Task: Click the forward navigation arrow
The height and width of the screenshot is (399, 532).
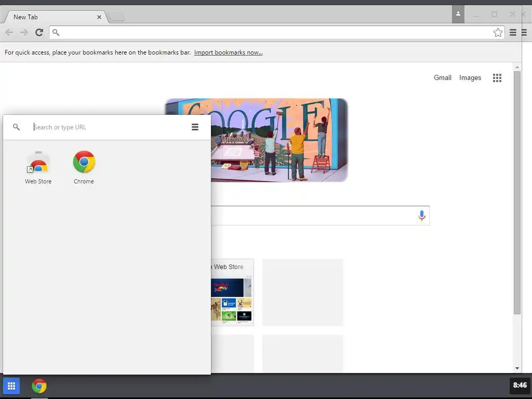Action: tap(24, 33)
